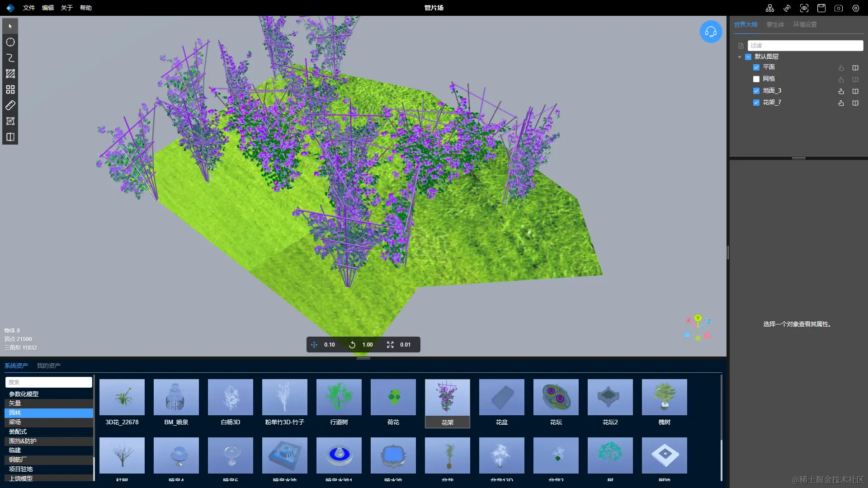
Task: Switch to the 我的资产 tab
Action: coord(48,366)
